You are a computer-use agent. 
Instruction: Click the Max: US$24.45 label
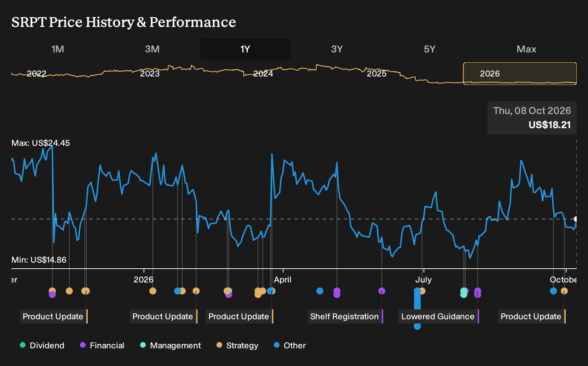point(41,143)
